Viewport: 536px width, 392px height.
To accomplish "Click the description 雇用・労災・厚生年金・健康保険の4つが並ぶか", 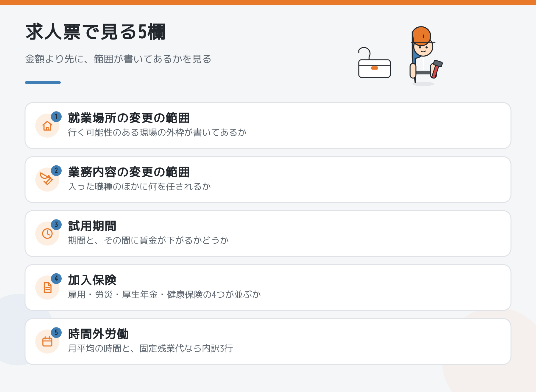I will tap(164, 294).
